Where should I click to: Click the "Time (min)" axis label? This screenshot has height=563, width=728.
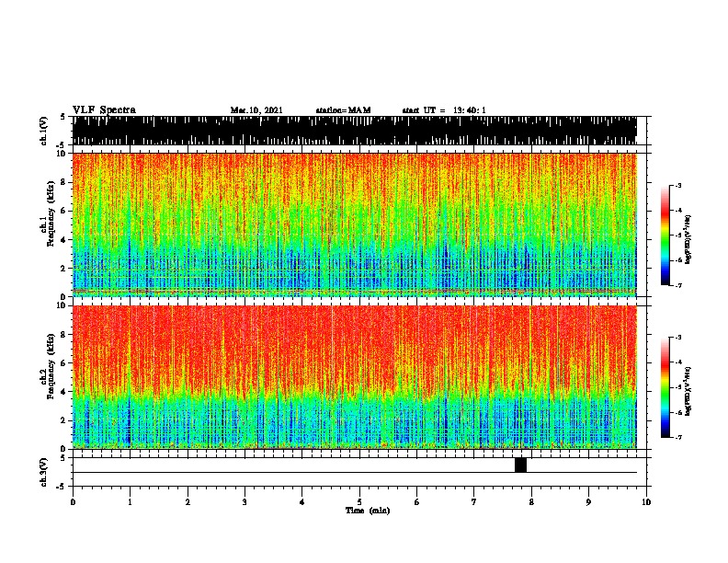[x=368, y=511]
